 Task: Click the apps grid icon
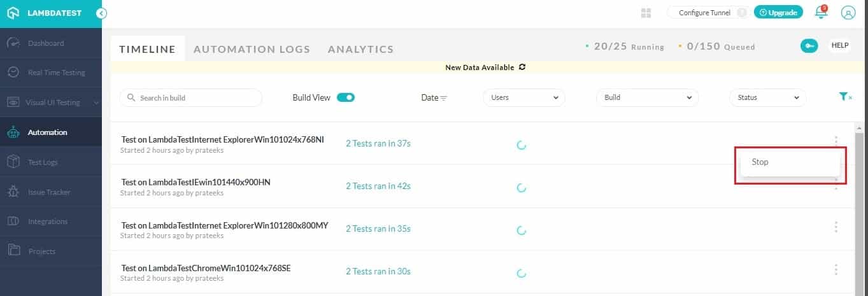click(x=646, y=13)
